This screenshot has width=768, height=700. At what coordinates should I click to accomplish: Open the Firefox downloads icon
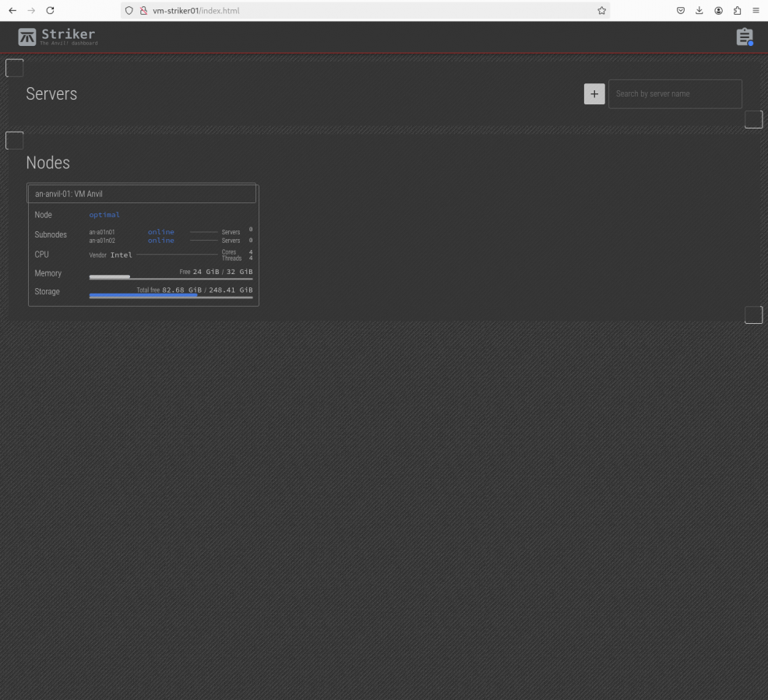click(x=699, y=10)
